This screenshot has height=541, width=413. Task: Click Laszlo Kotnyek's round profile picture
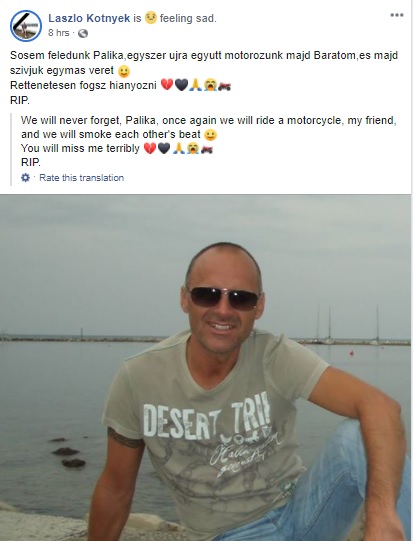26,26
